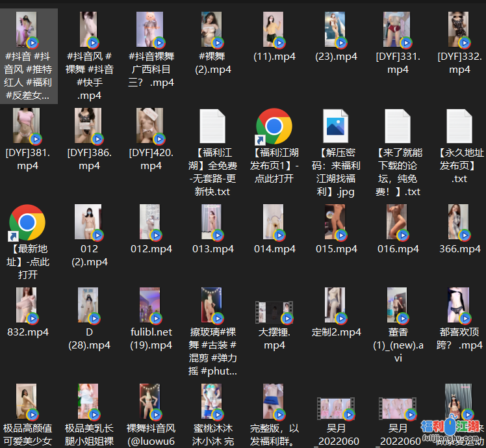
Task: Select the 013.mp4 file
Action: pos(212,223)
